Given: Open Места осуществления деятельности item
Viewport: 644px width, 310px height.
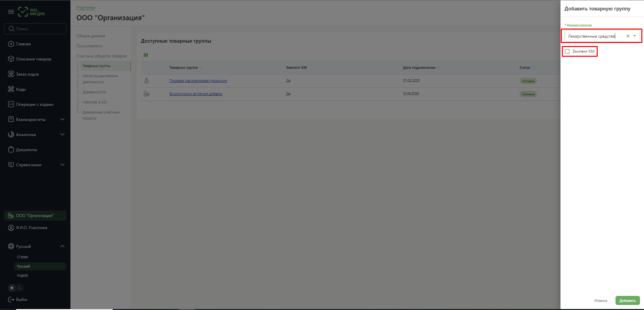Looking at the screenshot, I should point(100,79).
